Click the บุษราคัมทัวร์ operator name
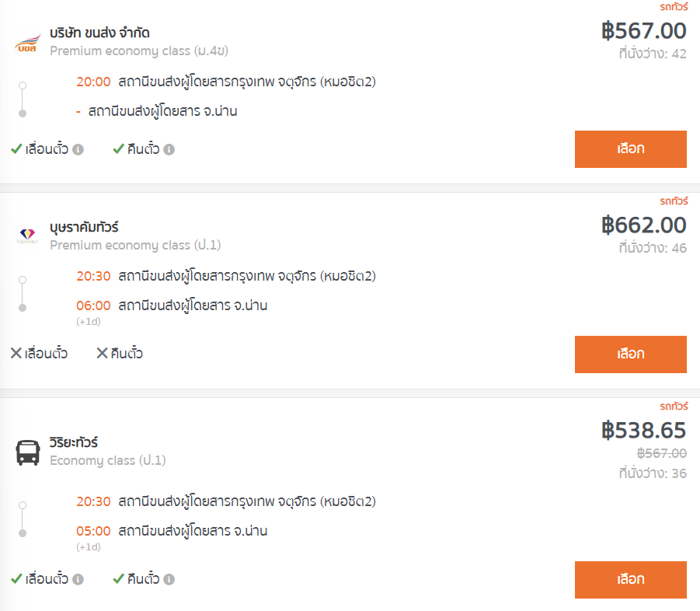 84,227
